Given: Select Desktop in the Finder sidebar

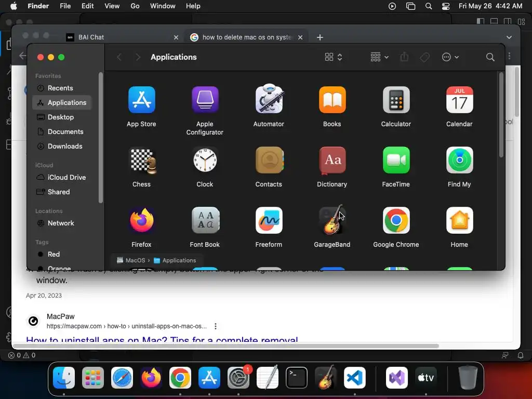Looking at the screenshot, I should point(62,117).
